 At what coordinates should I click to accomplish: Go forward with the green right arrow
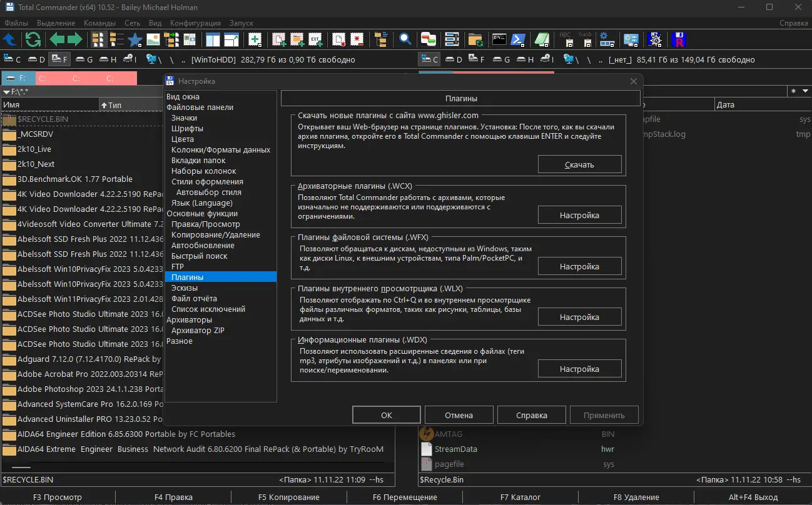point(75,39)
